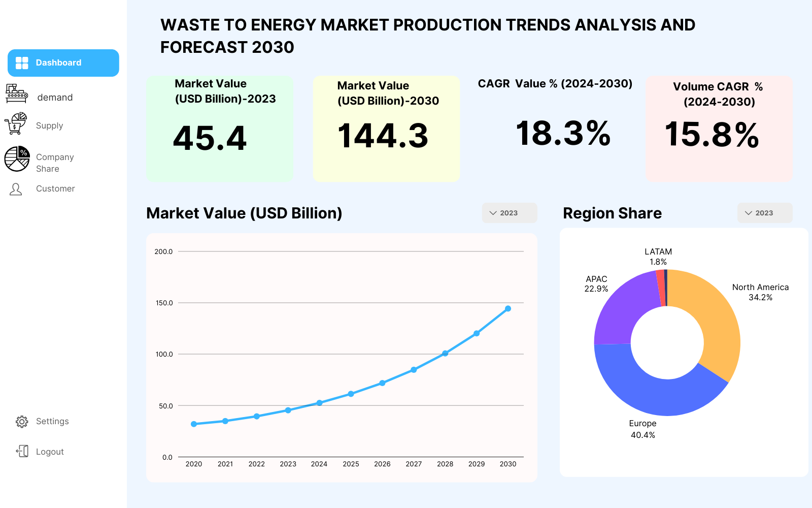The image size is (812, 508).
Task: Expand the Region Share year 2023 dropdown
Action: point(764,213)
